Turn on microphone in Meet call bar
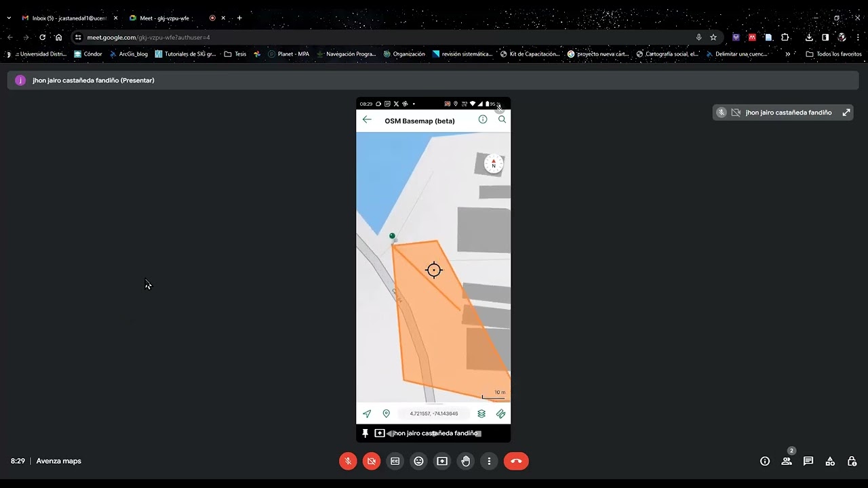Screen dimensions: 868x488 point(348,461)
